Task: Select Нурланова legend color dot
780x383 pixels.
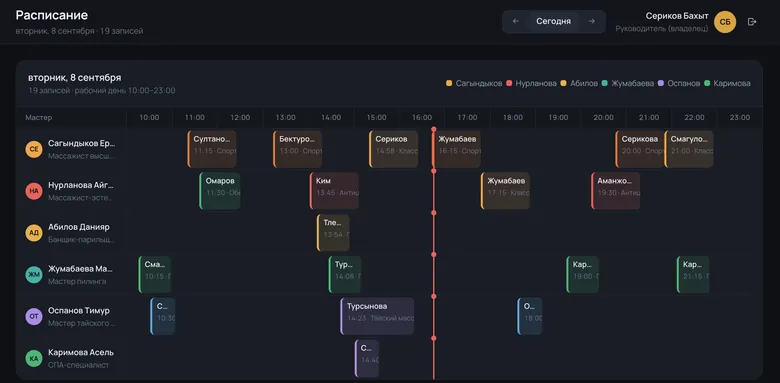Action: (x=509, y=84)
